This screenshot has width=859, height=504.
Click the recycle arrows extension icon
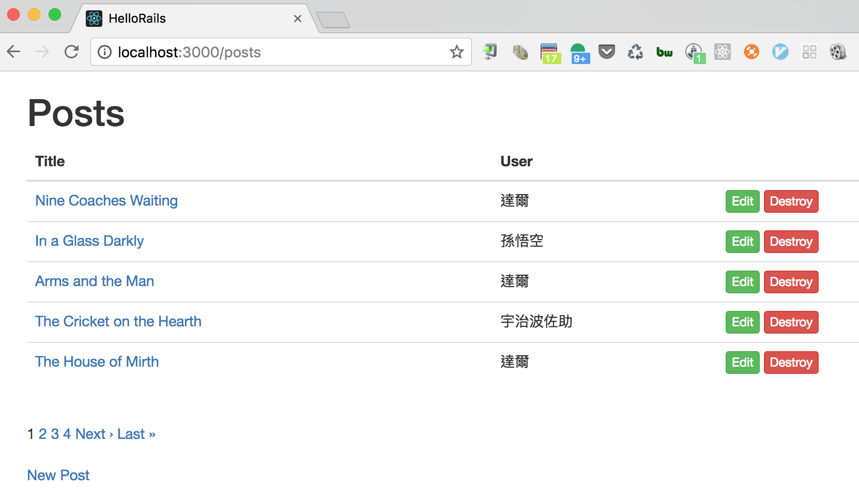coord(635,52)
